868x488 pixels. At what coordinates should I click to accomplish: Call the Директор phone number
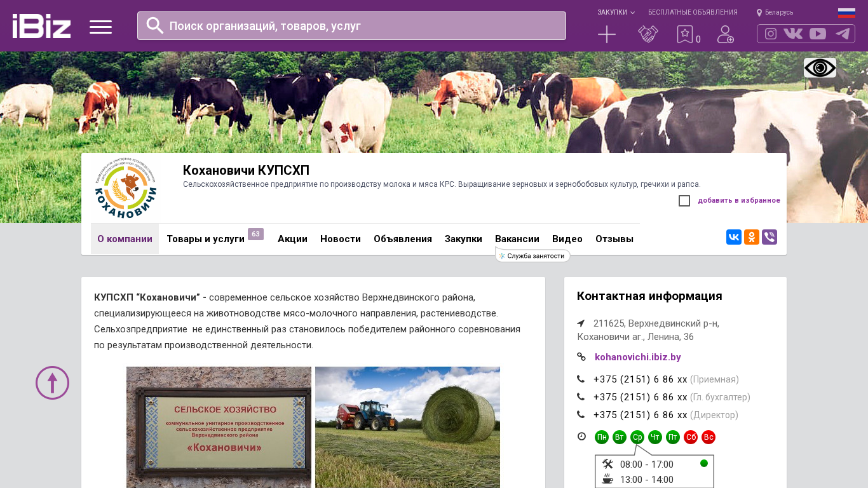tap(641, 415)
